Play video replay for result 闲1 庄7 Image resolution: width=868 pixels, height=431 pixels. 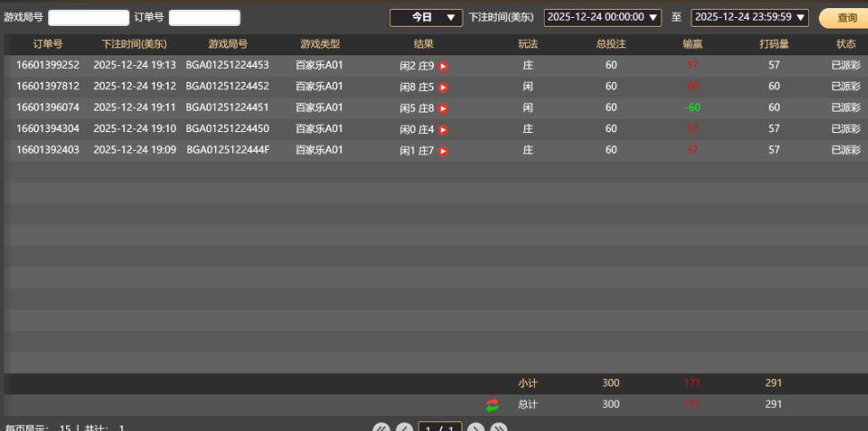click(443, 151)
